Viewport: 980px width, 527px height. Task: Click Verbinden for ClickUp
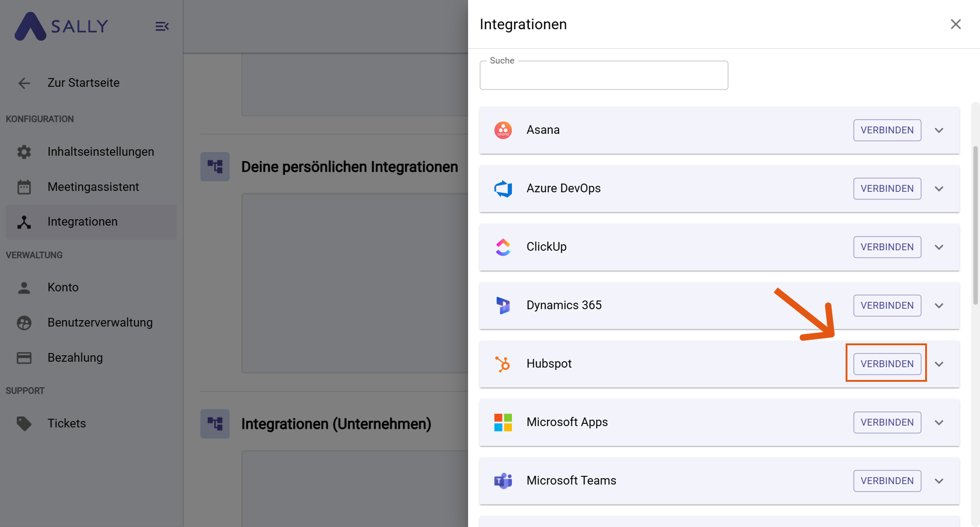point(887,247)
